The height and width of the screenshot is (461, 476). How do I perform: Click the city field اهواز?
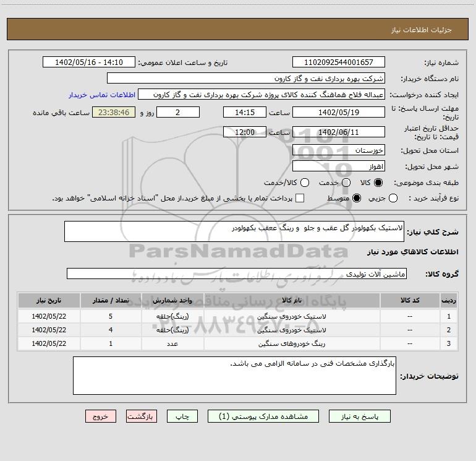point(339,166)
